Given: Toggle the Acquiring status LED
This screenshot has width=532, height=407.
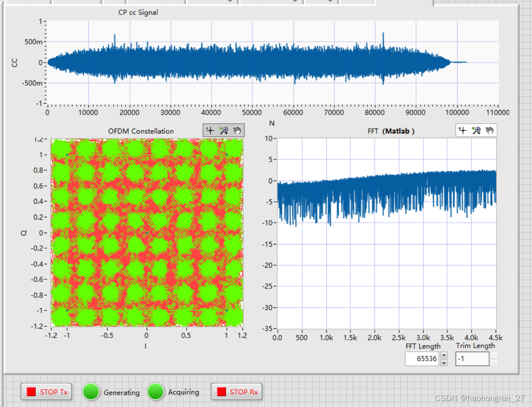Looking at the screenshot, I should [x=156, y=392].
